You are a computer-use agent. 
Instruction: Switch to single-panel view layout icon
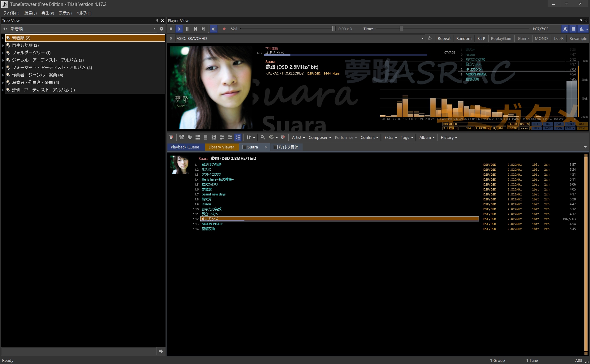click(206, 137)
